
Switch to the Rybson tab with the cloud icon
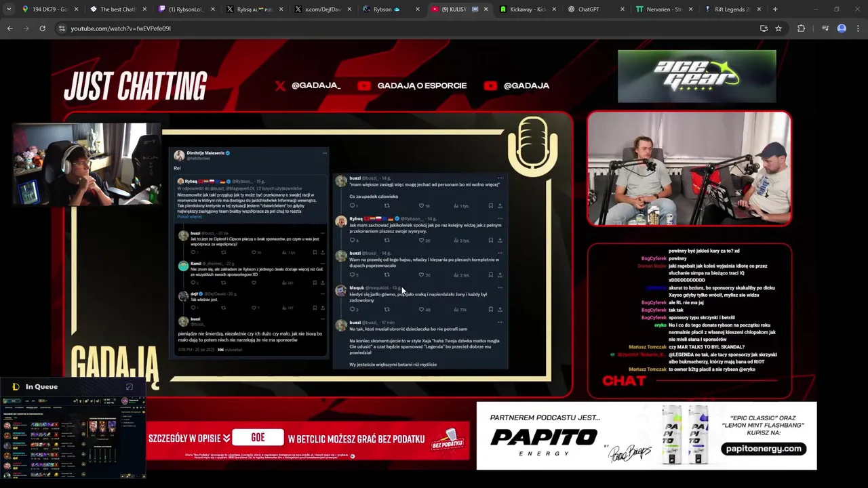(391, 9)
